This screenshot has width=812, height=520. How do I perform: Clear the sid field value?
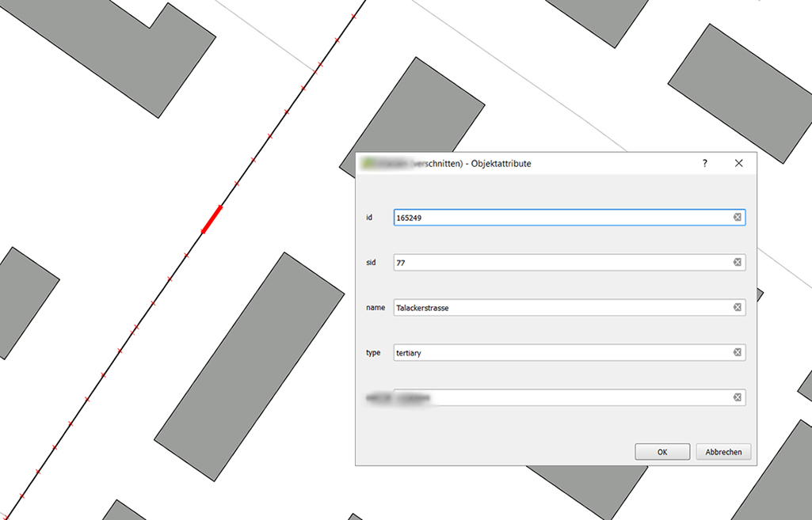(737, 262)
